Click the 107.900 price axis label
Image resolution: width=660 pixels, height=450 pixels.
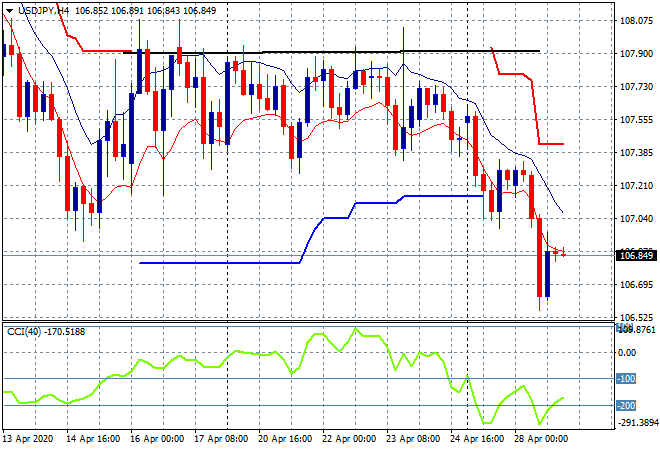636,54
